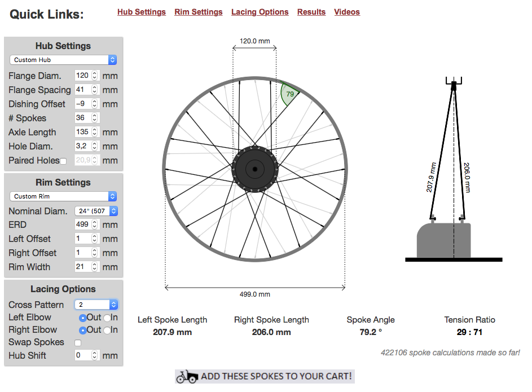
Task: Toggle the Swap Spokes checkbox
Action: (78, 343)
